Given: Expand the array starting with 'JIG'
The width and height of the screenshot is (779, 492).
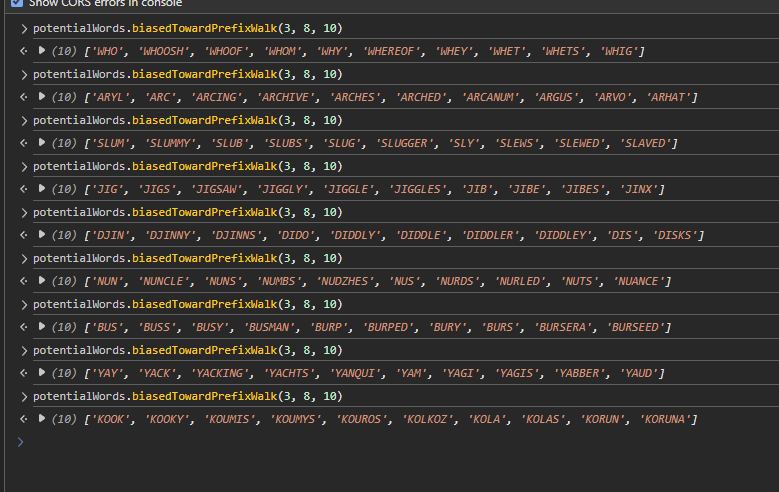Looking at the screenshot, I should 42,188.
